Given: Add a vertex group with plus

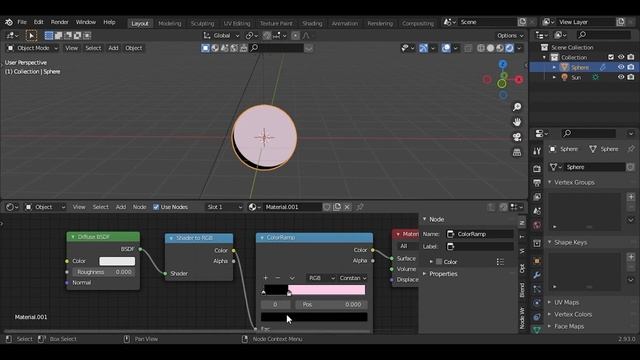Looking at the screenshot, I should [631, 197].
